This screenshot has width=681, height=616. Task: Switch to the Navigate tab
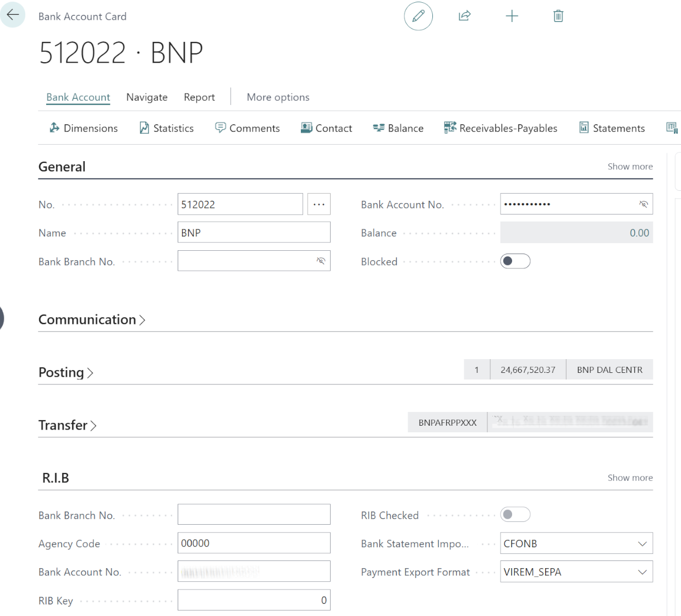(146, 97)
